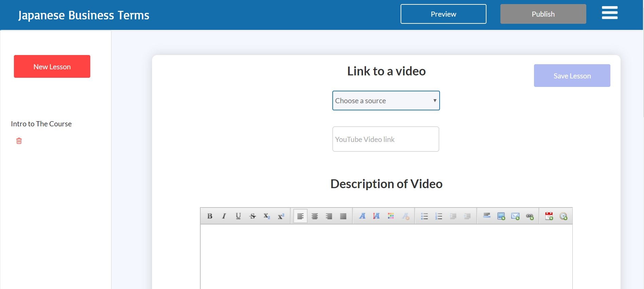Align text left in description editor
This screenshot has height=289, width=644.
[x=300, y=216]
